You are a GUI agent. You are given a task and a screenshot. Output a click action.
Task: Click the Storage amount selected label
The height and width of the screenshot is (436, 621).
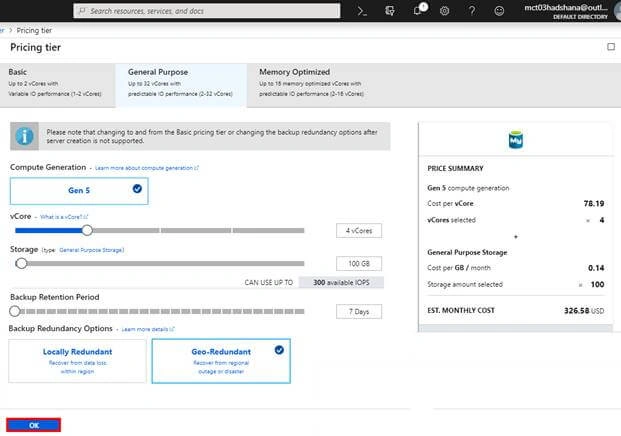(465, 284)
